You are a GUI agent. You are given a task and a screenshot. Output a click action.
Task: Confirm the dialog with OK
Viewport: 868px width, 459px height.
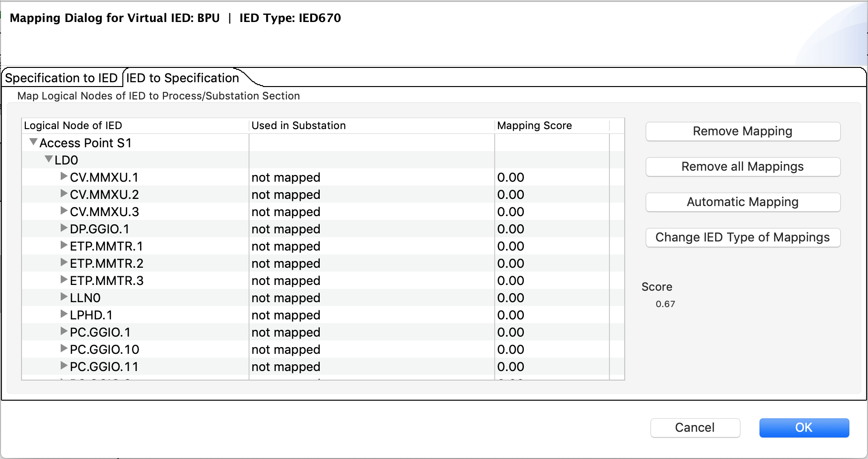coord(803,427)
